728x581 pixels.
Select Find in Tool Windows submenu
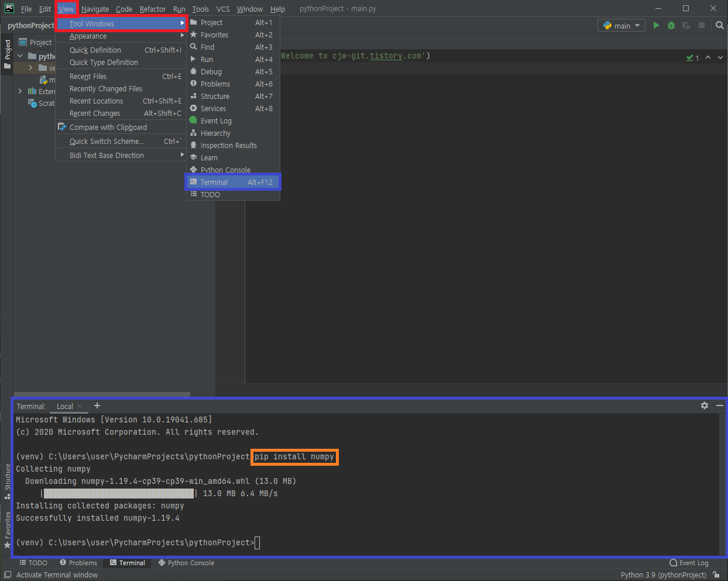point(233,47)
